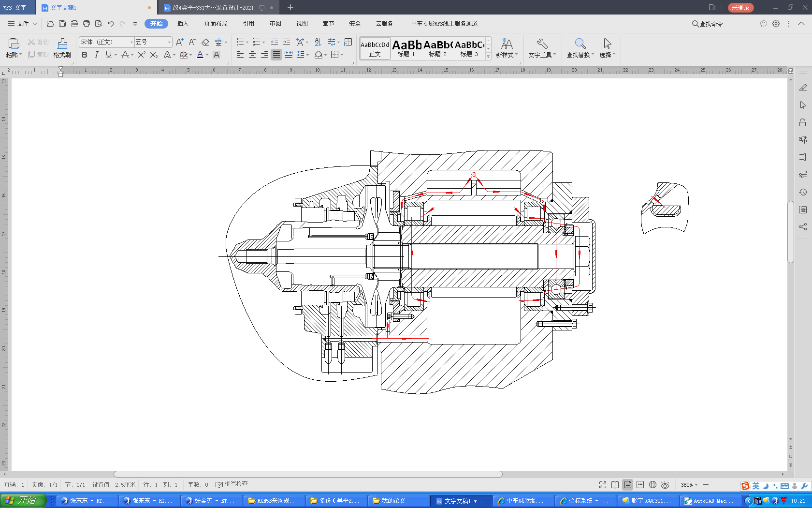Click the Sort (A-Z) icon

pos(318,42)
